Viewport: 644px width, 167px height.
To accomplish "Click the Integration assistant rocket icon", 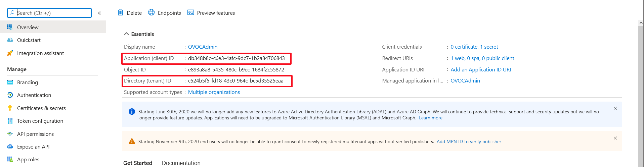I will tap(10, 53).
